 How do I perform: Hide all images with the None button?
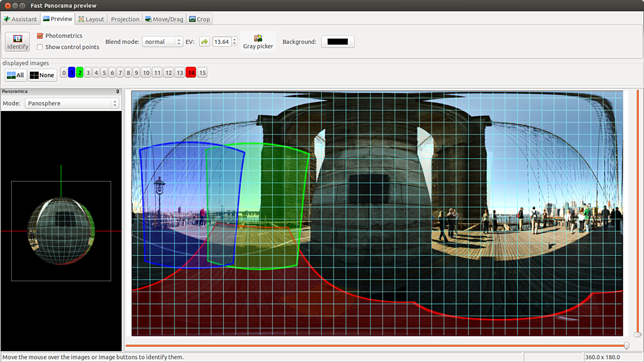point(42,75)
